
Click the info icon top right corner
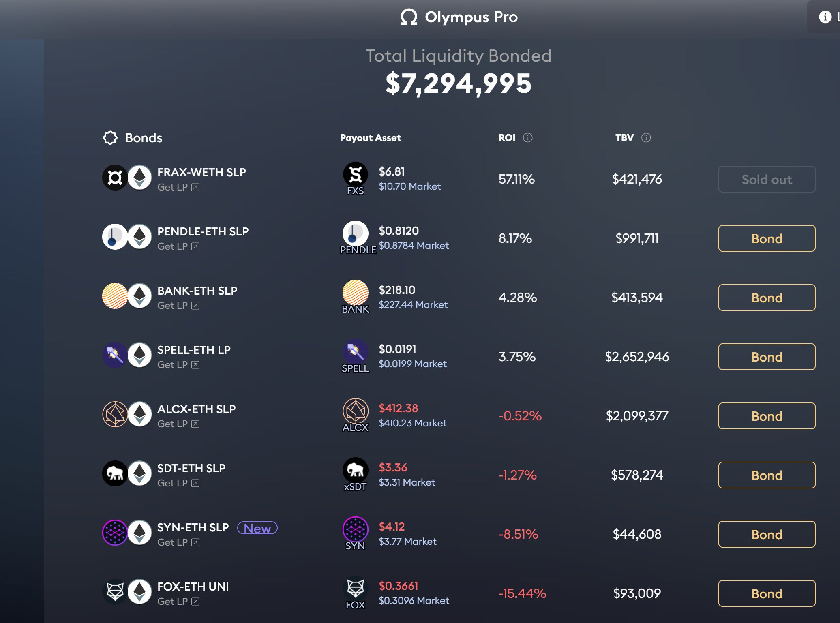click(x=825, y=16)
